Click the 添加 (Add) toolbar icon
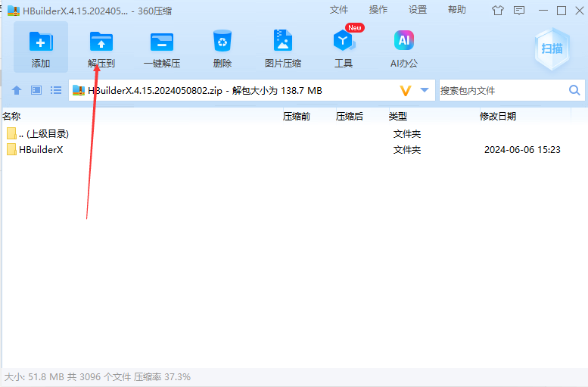Viewport: 588px width, 387px height. coord(41,42)
